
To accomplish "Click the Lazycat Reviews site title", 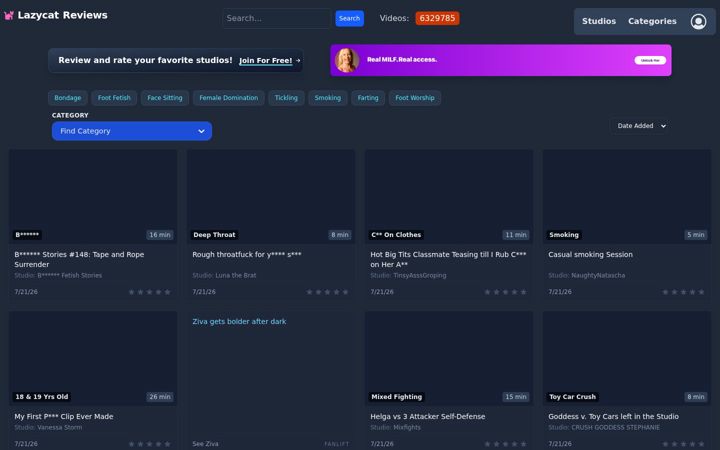I will tap(62, 15).
